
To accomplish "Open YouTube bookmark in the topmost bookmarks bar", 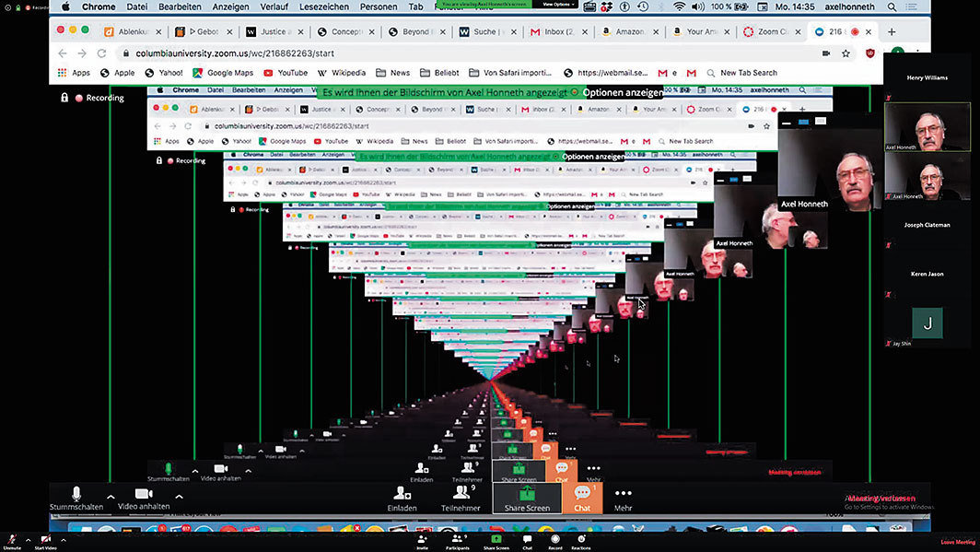I will pos(286,73).
